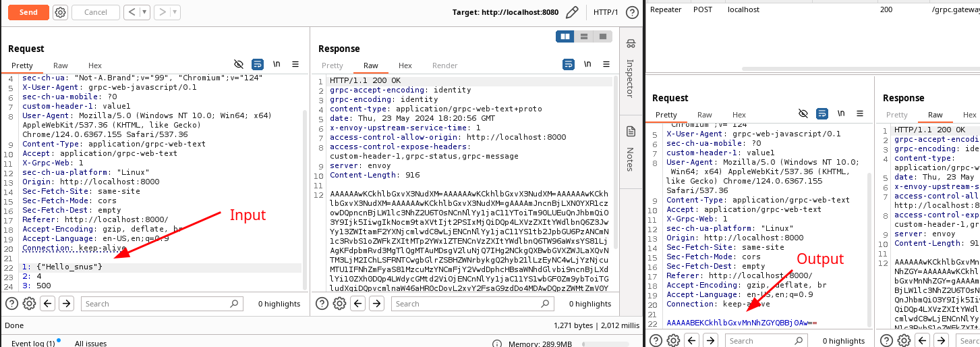Open Request search help icon

pyautogui.click(x=11, y=304)
